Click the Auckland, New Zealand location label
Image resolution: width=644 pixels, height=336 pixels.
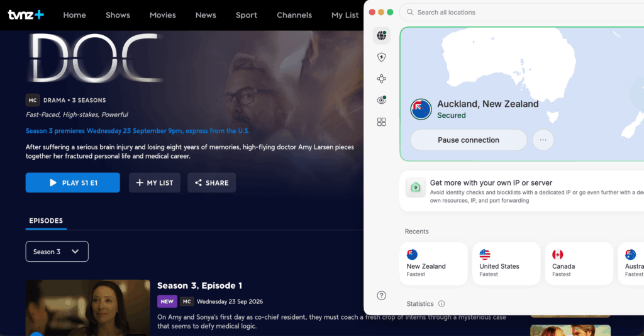pyautogui.click(x=488, y=104)
